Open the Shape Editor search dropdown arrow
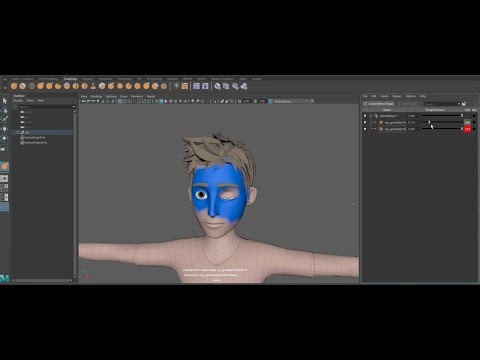The image size is (480, 360). click(459, 104)
